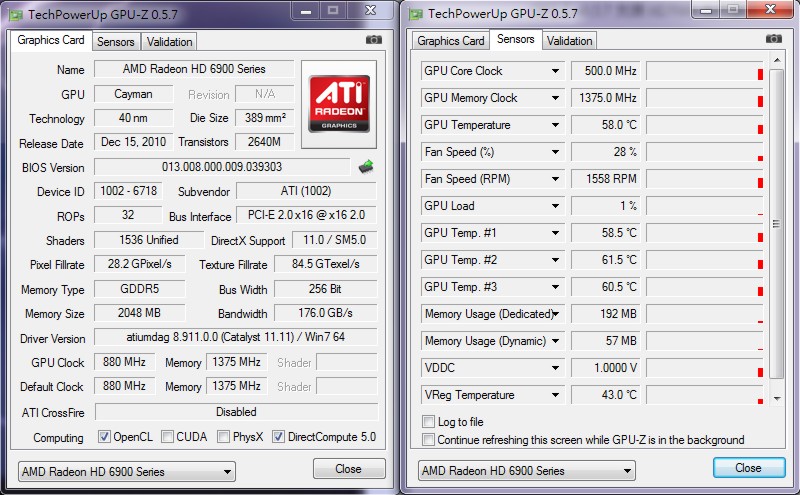
Task: Open the GPU Temperature sensor dropdown
Action: point(555,125)
